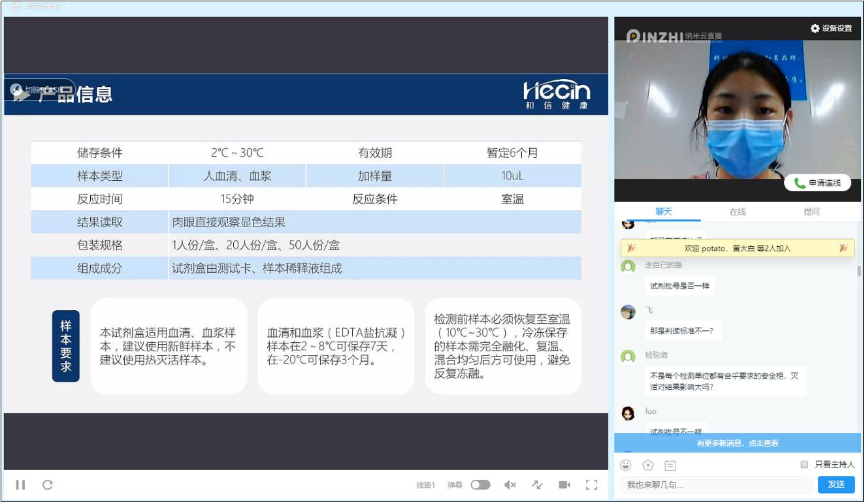This screenshot has height=504, width=865.
Task: Click the 人血清、血浆 table cell
Action: (x=237, y=176)
